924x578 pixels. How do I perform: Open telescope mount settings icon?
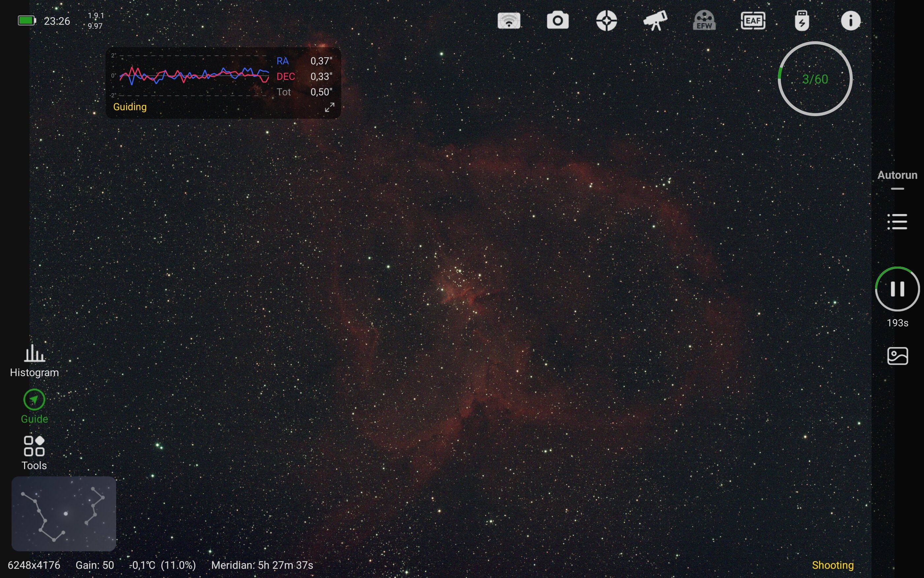click(x=655, y=21)
